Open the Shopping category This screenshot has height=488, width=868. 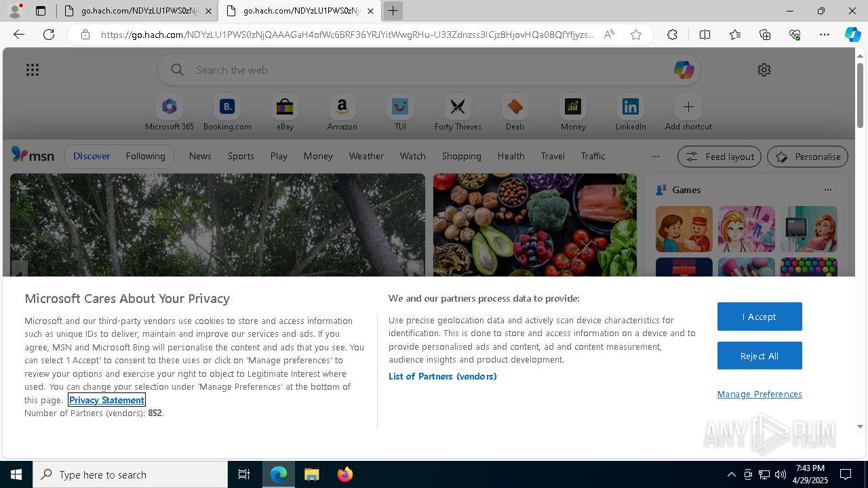462,156
